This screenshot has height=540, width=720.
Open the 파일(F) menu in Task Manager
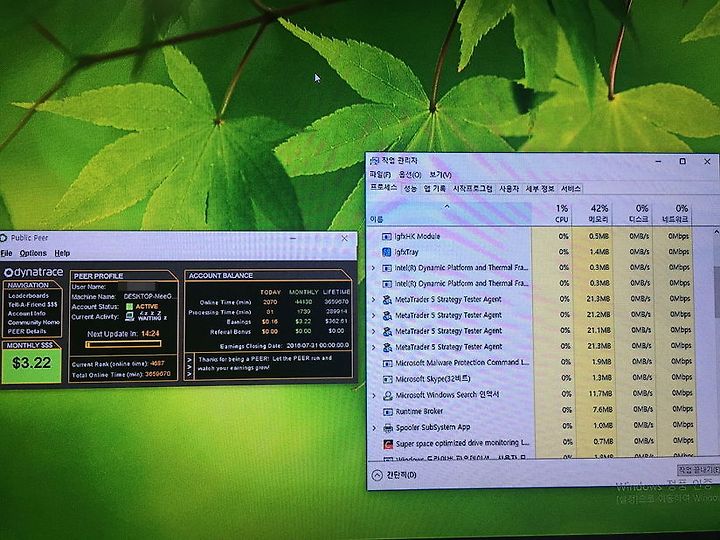(x=380, y=174)
